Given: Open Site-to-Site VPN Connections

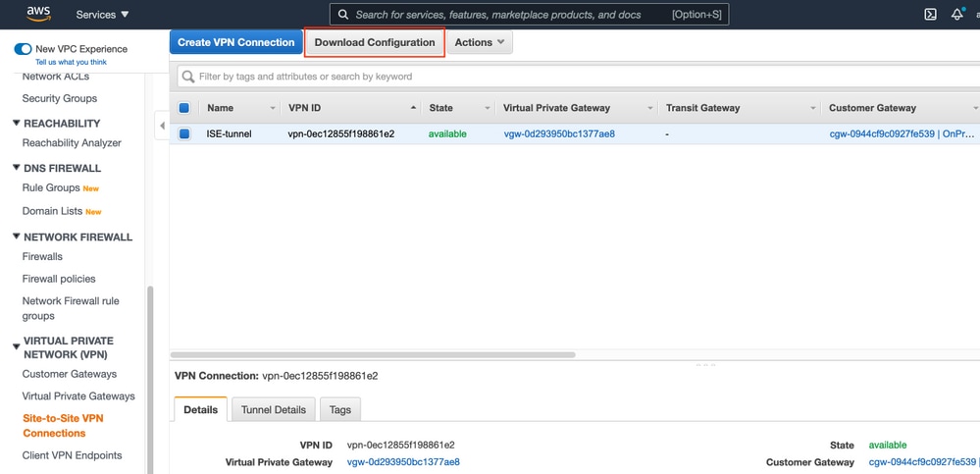Looking at the screenshot, I should 63,426.
